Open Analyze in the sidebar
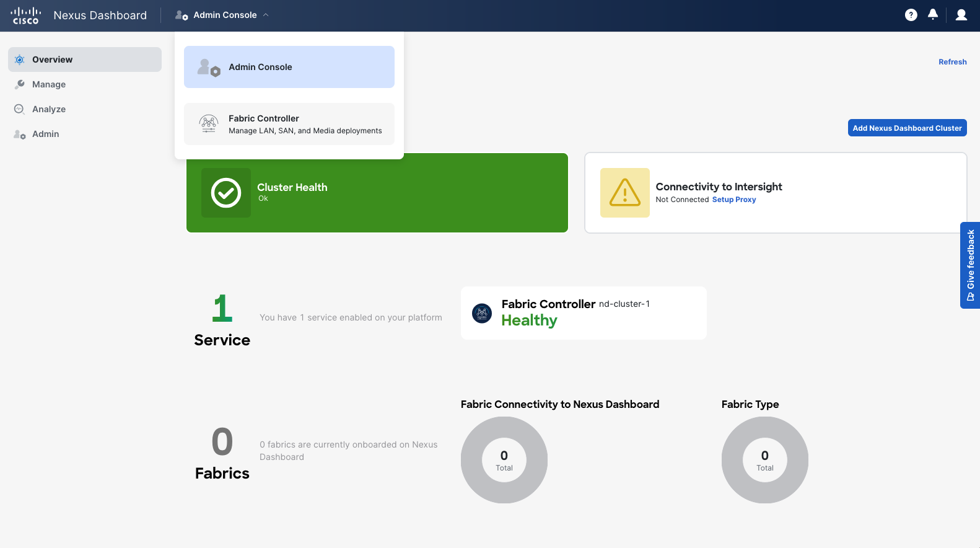The width and height of the screenshot is (980, 548). [x=49, y=109]
